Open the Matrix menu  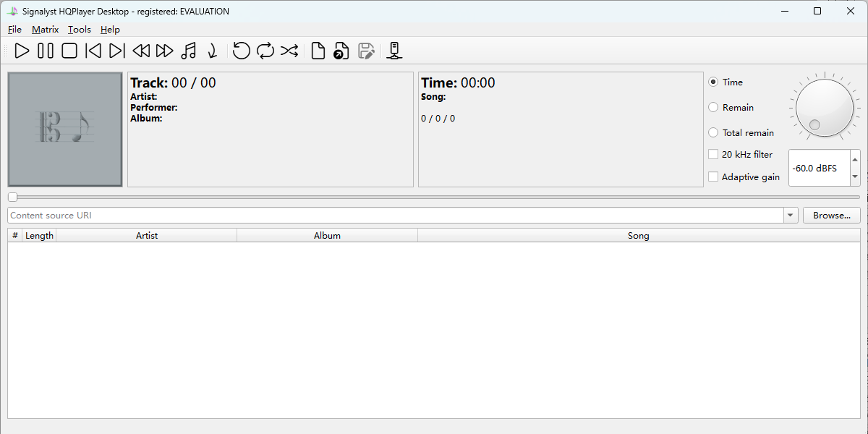tap(45, 30)
